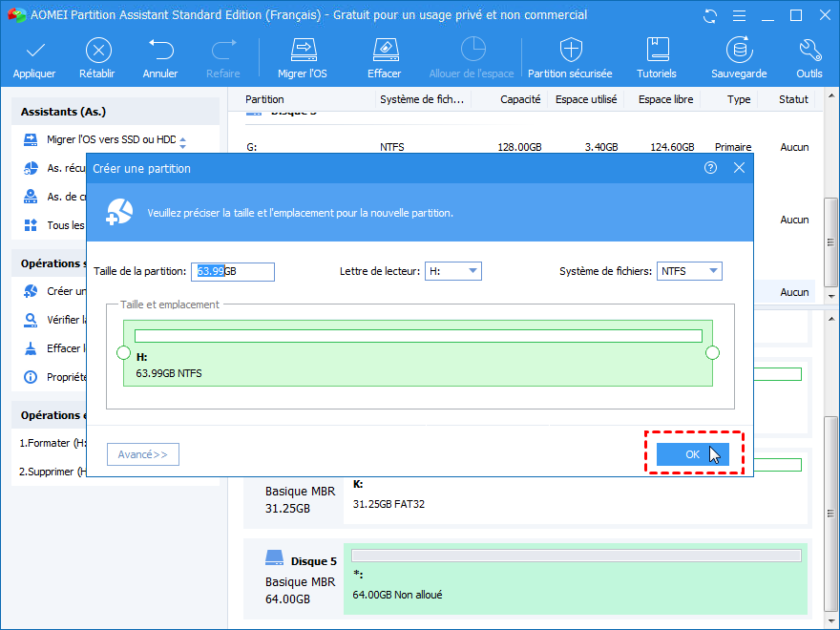The width and height of the screenshot is (840, 630).
Task: Click pending operation 1.Formater
Action: click(x=52, y=443)
